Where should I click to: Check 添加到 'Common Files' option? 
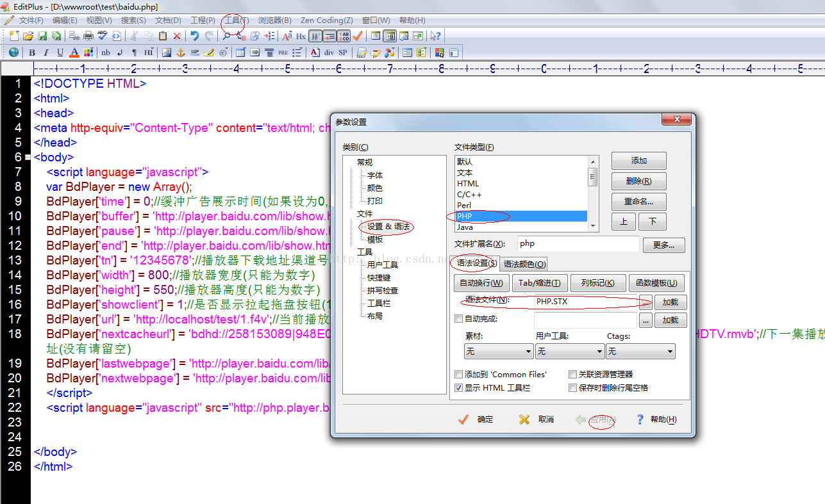point(458,375)
